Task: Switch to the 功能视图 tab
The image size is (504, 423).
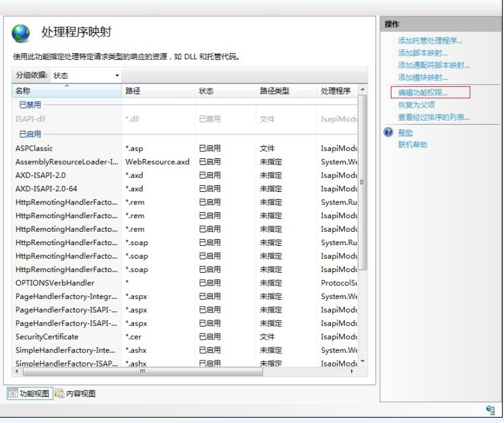Action: 29,393
